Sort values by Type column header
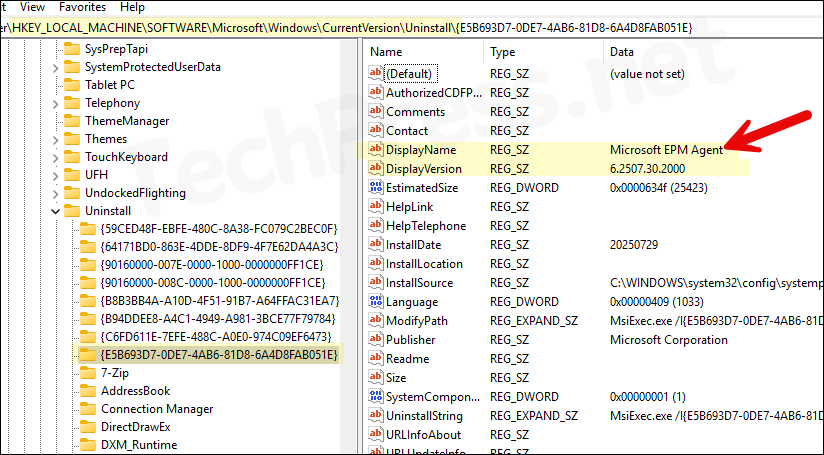The image size is (824, 455). tap(502, 52)
